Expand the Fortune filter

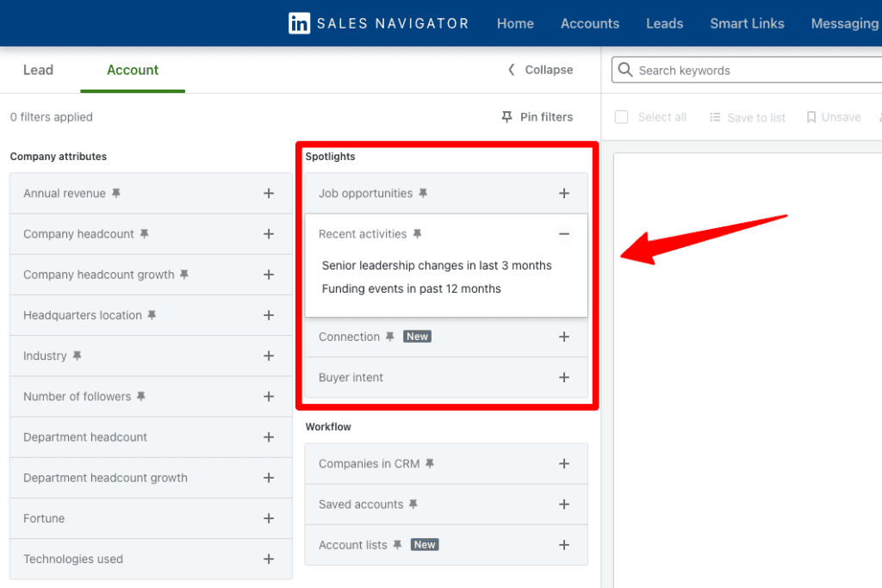click(x=269, y=517)
